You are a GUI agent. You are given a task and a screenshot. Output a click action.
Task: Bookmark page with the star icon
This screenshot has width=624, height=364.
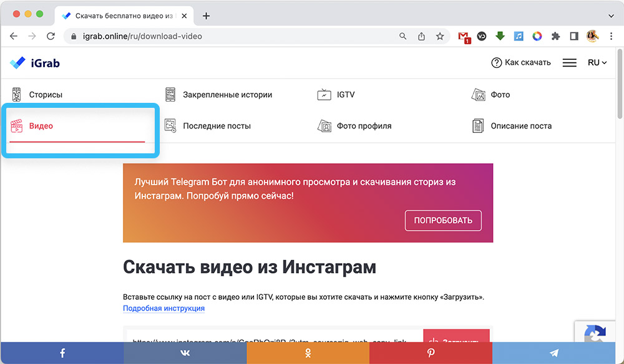pyautogui.click(x=440, y=36)
